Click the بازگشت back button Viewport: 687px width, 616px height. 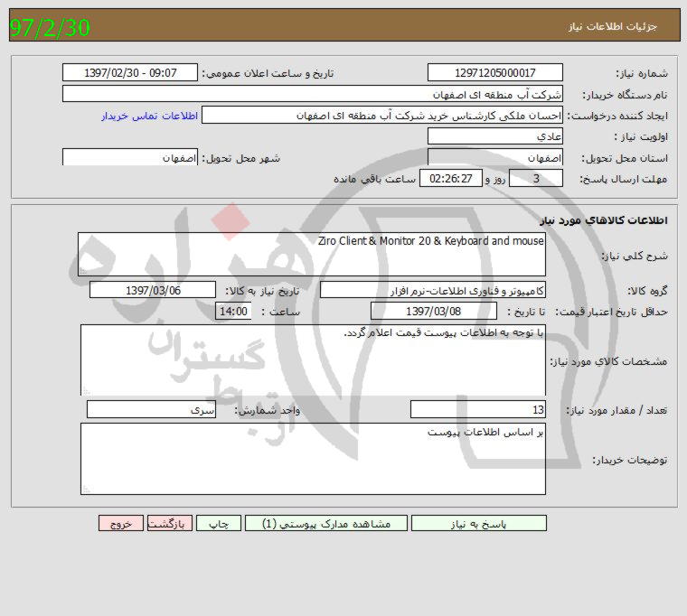tap(170, 523)
